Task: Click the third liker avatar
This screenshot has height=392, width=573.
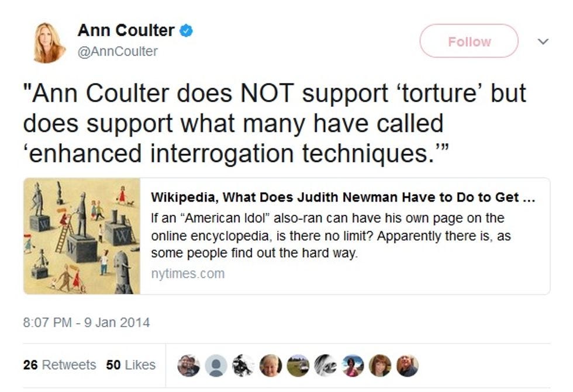Action: (243, 365)
